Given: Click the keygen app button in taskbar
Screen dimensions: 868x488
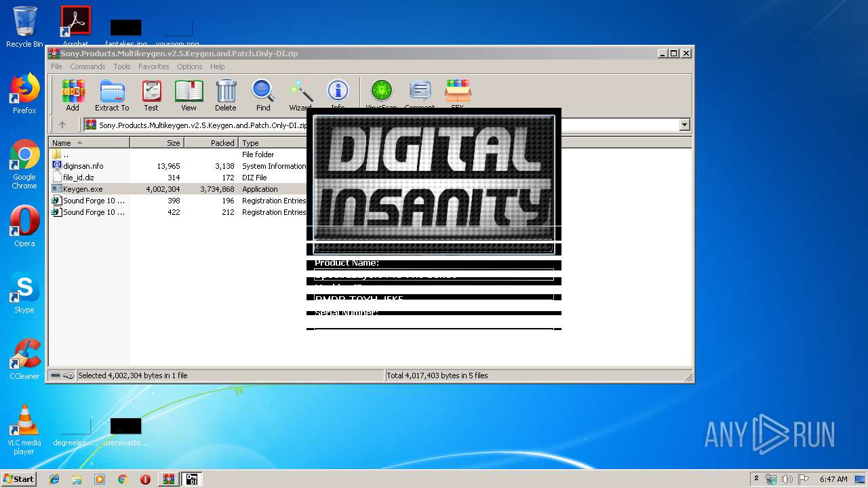Looking at the screenshot, I should coord(191,479).
